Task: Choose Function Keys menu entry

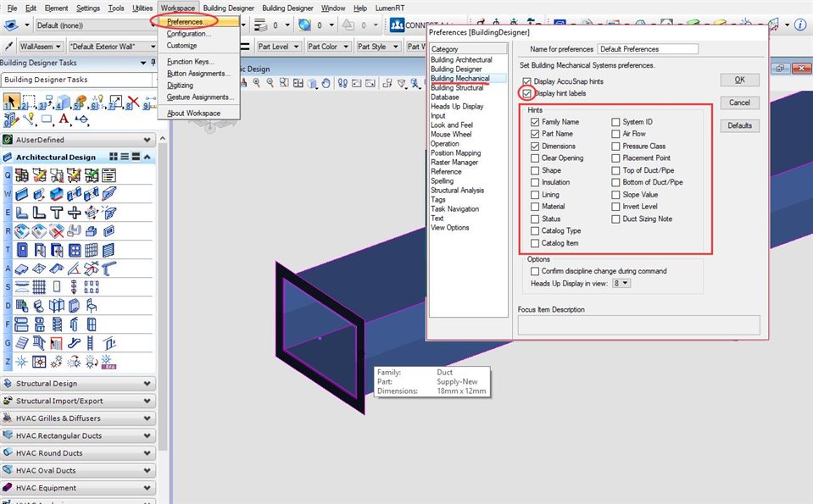Action: [x=190, y=62]
